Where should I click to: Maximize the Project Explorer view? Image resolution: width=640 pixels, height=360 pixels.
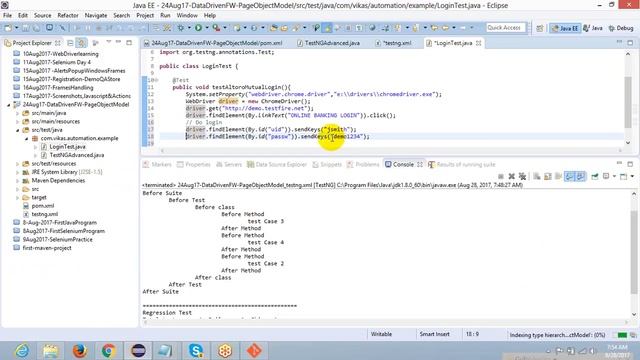(x=129, y=42)
